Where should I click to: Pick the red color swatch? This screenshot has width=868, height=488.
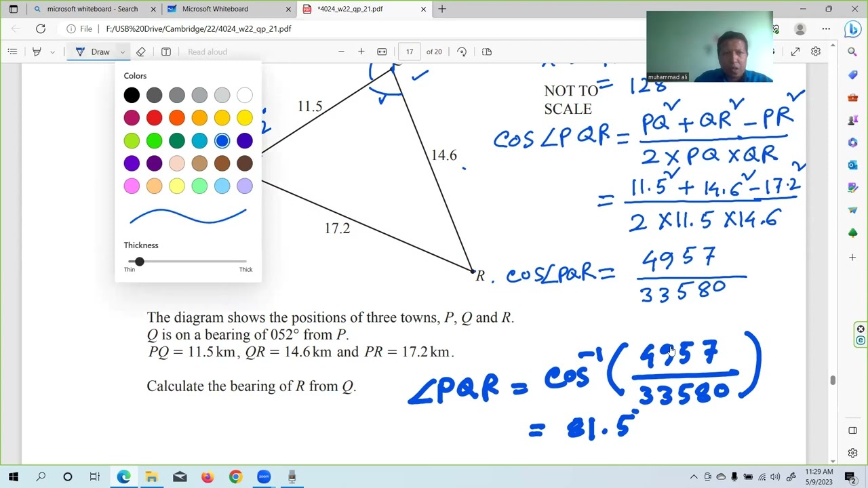pyautogui.click(x=154, y=118)
